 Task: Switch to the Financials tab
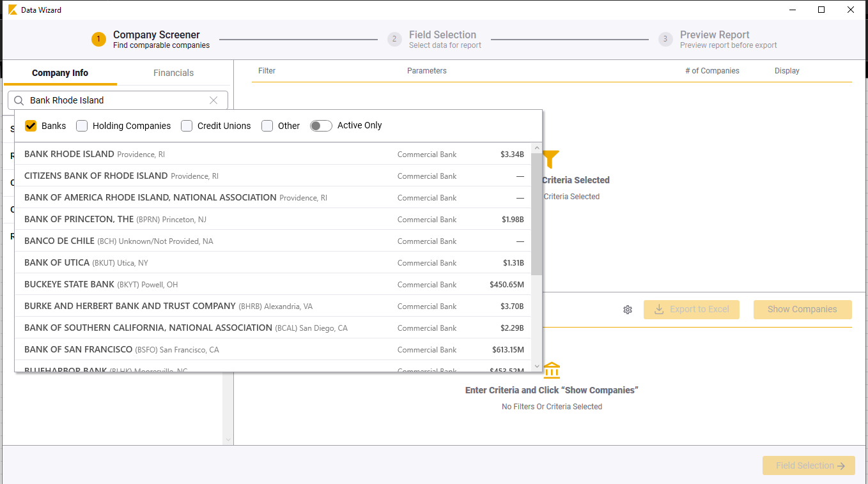coord(173,73)
